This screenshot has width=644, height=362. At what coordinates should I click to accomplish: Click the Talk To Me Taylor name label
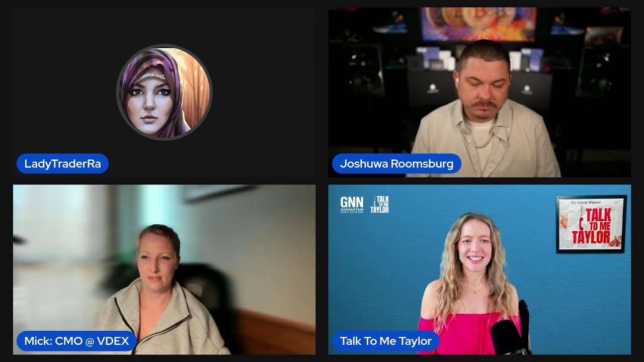(x=385, y=341)
